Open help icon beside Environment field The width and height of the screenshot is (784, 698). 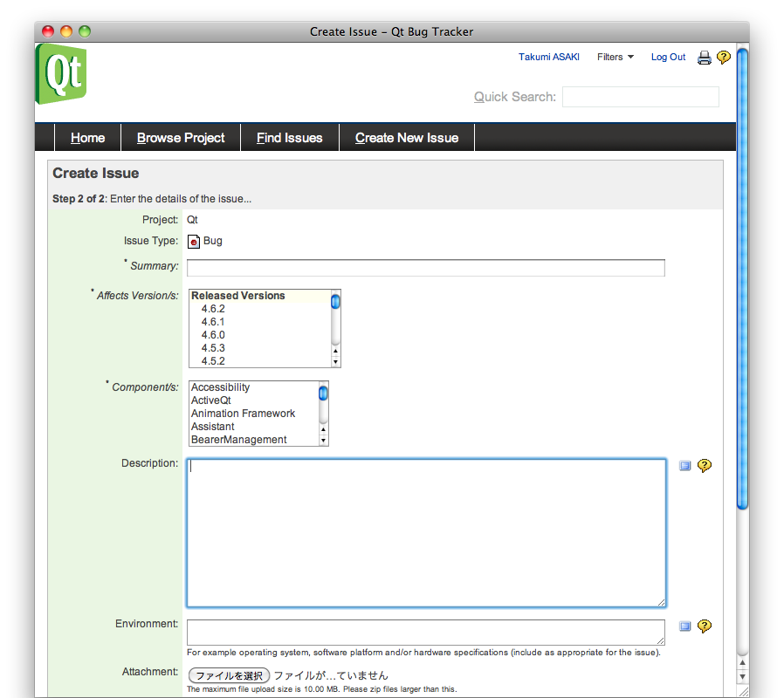(x=705, y=626)
